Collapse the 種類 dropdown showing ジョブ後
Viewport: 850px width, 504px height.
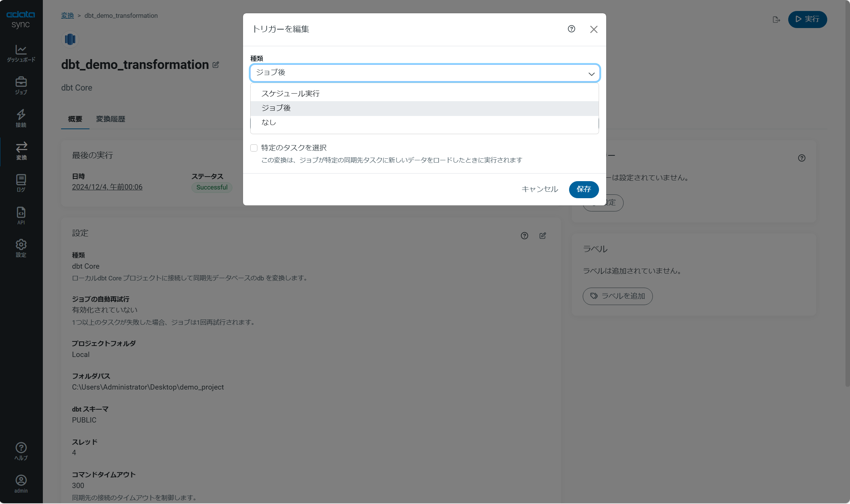coord(424,73)
